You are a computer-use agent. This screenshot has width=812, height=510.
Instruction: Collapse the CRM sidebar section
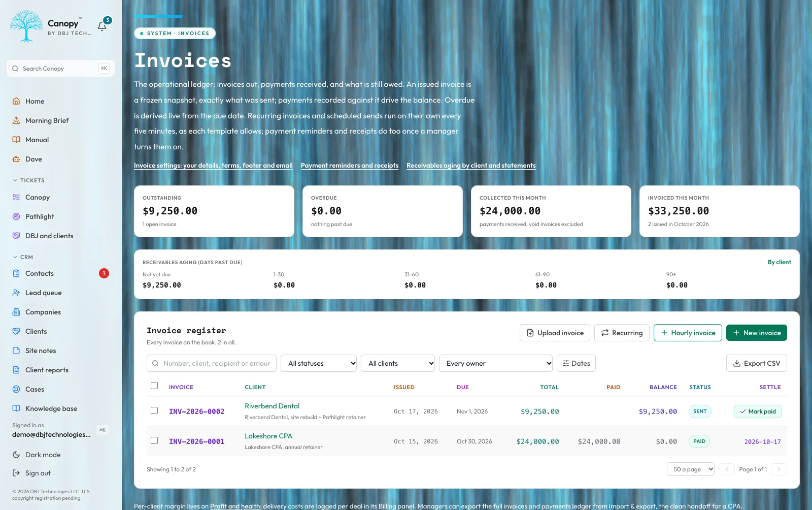pos(23,257)
